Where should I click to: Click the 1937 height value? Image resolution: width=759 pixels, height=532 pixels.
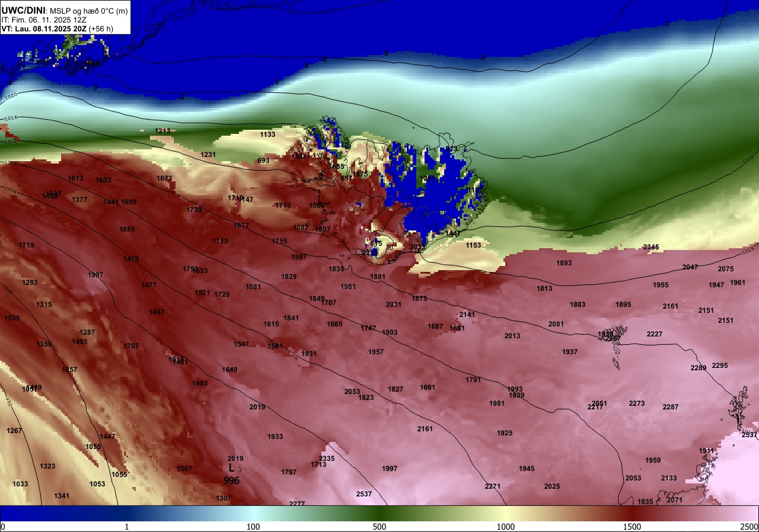[x=570, y=352]
